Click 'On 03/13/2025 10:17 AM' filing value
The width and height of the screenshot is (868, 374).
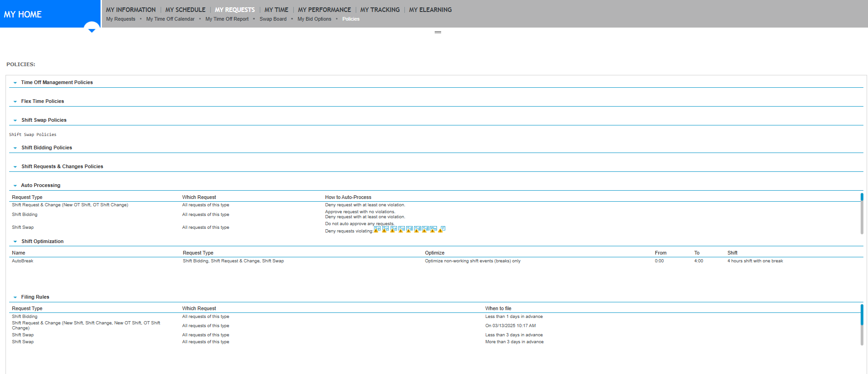point(510,326)
